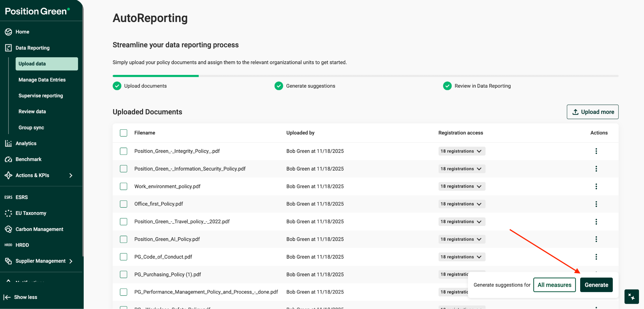Screen dimensions: 644x309
Task: Select Upload data in the sidebar
Action: 47,64
